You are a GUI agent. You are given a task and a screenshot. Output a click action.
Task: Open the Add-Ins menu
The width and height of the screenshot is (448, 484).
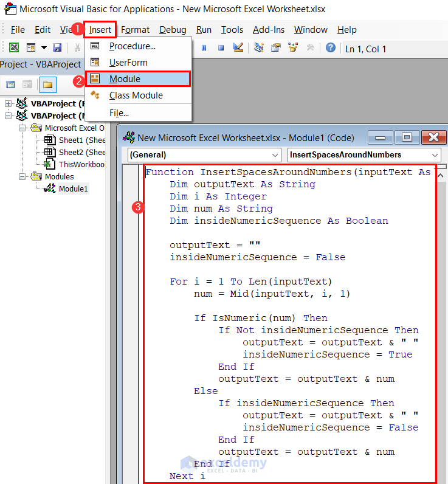[x=269, y=30]
